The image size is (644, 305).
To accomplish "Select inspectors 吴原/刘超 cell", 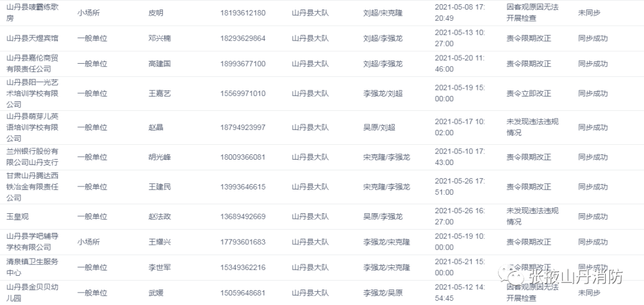I will (x=379, y=127).
